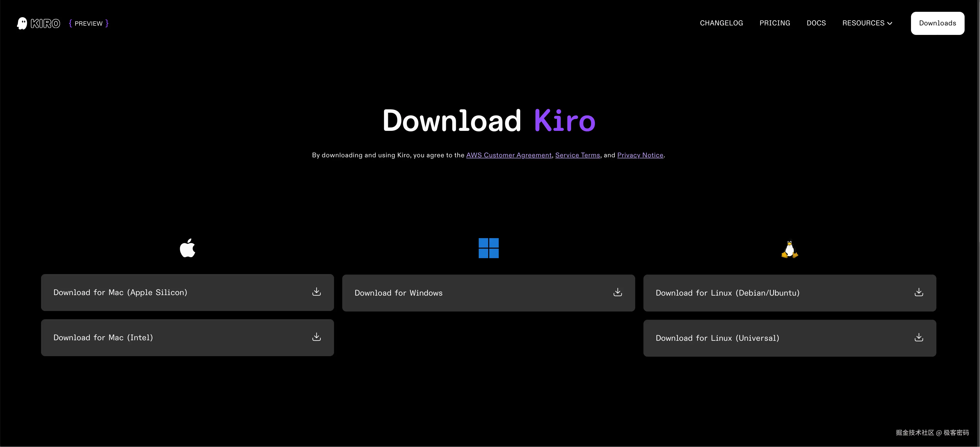This screenshot has height=447, width=980.
Task: Click download arrow for Mac Intel
Action: (316, 337)
